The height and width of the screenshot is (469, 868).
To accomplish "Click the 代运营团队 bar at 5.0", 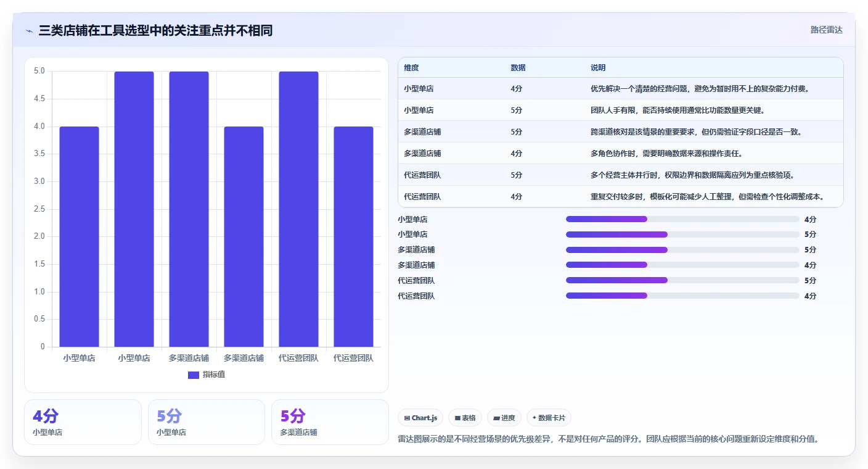I will (298, 209).
